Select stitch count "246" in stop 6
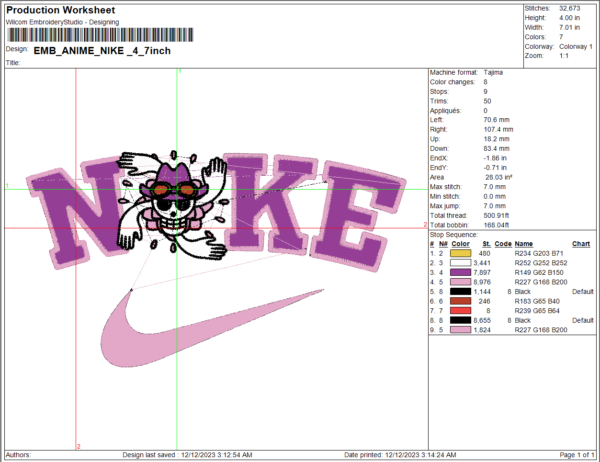 (484, 301)
